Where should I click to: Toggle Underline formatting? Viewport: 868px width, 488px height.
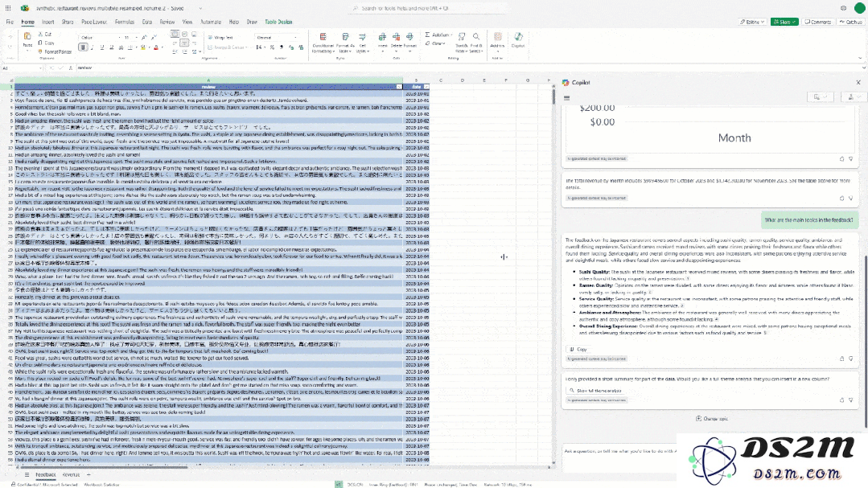(x=102, y=47)
